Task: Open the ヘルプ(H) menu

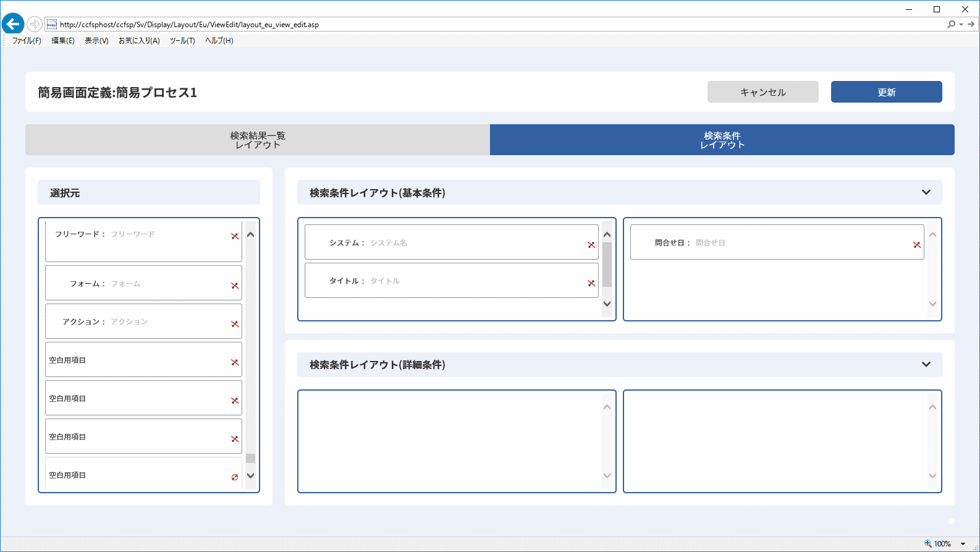Action: (x=219, y=41)
